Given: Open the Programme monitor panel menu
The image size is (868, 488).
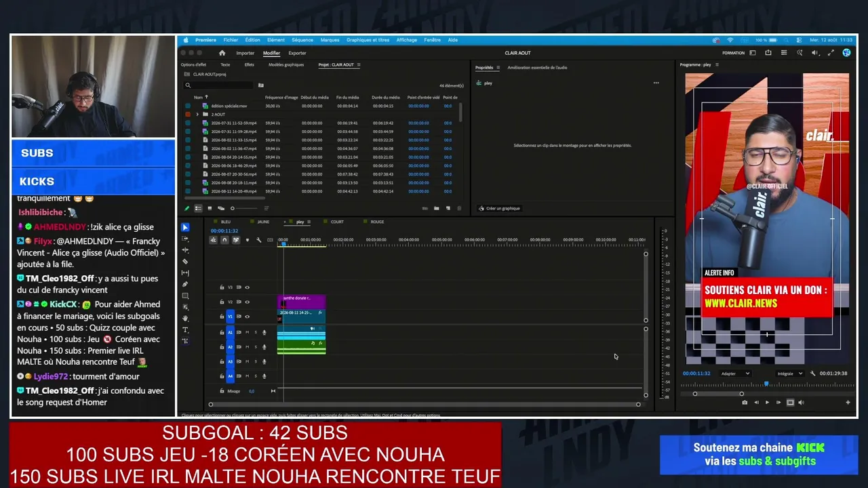Looking at the screenshot, I should (717, 65).
